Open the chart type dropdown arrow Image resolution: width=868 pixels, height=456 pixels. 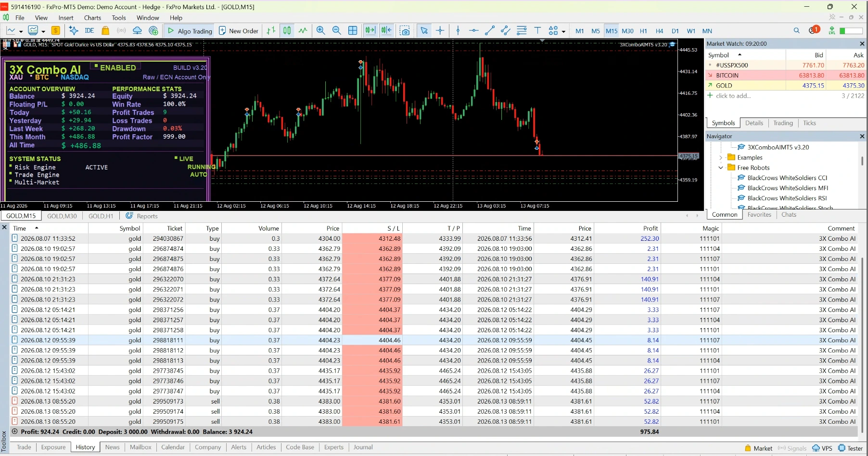tap(21, 32)
